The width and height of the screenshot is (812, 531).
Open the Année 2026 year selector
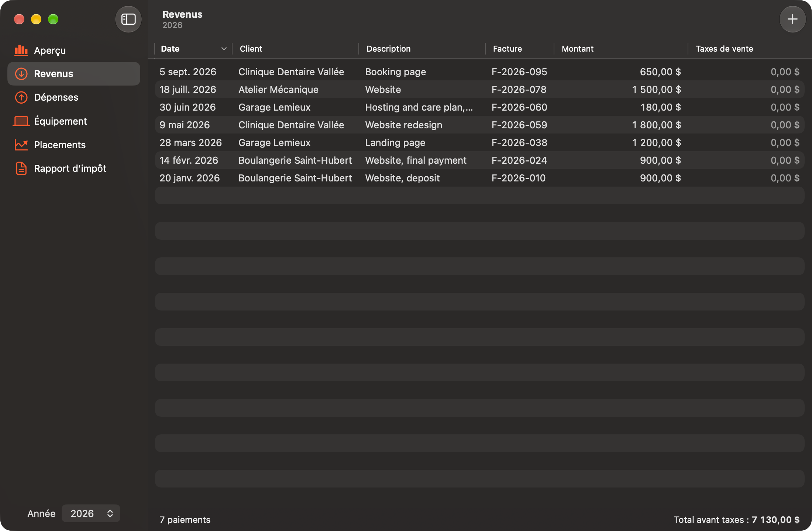pyautogui.click(x=91, y=513)
